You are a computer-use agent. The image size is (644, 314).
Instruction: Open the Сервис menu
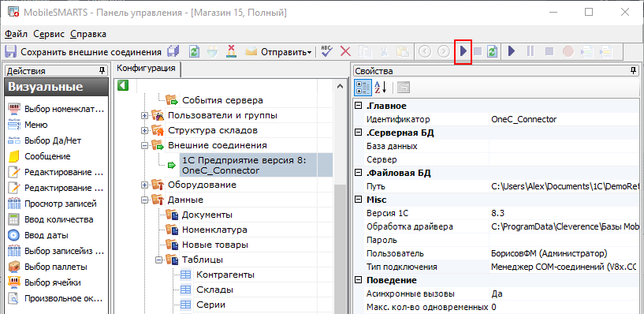click(49, 34)
